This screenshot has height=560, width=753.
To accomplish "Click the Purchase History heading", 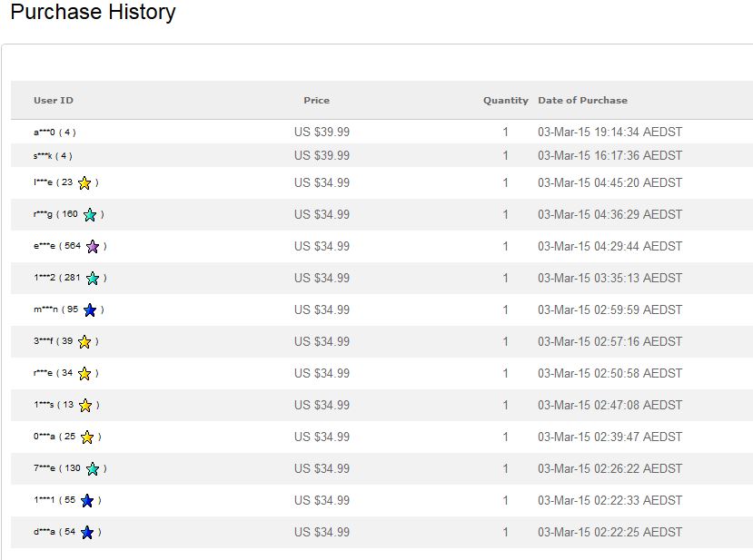I will click(94, 12).
